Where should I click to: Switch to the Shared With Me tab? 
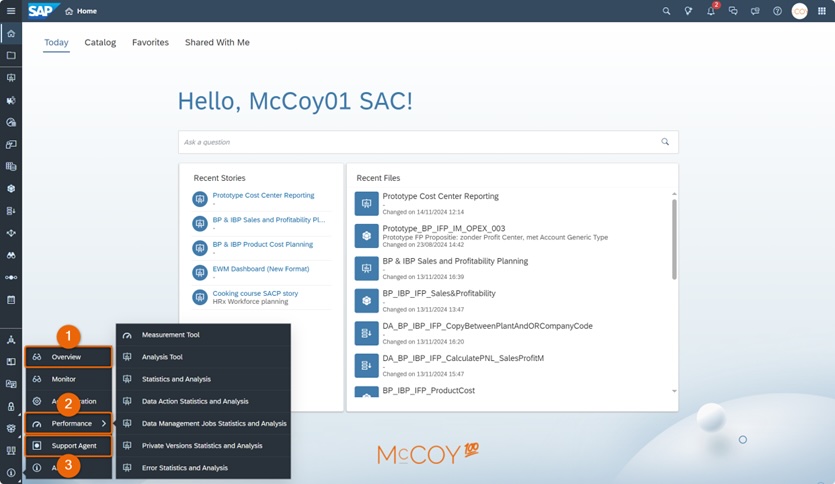click(217, 42)
